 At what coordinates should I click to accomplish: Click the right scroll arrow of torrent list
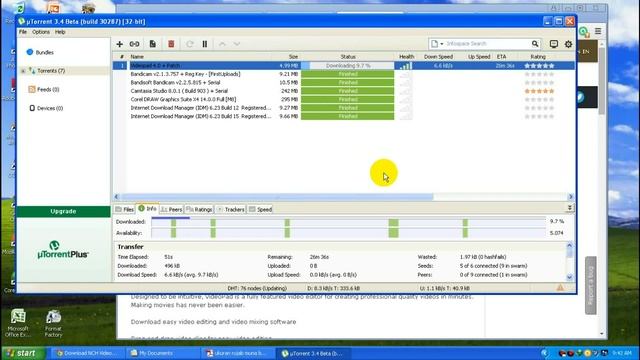pos(571,197)
